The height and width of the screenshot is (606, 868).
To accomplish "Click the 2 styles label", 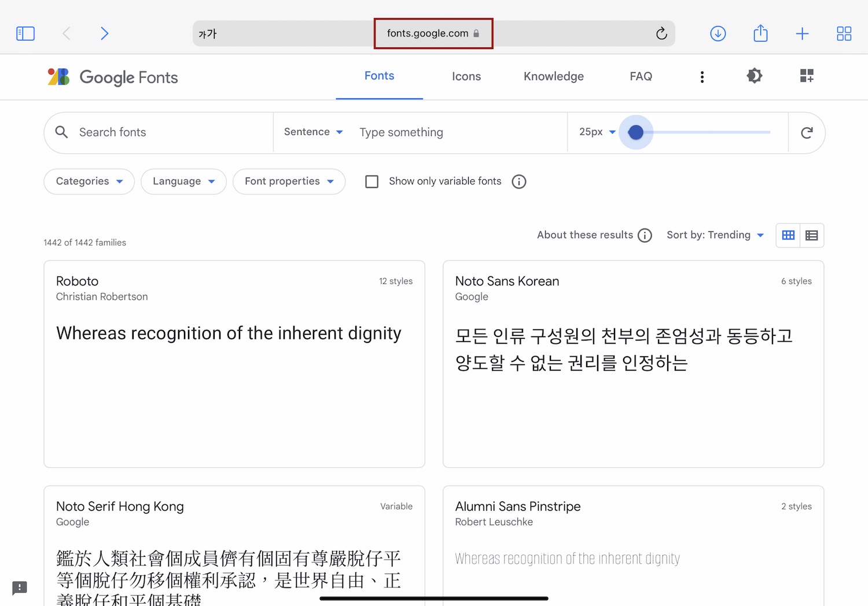I will click(796, 507).
